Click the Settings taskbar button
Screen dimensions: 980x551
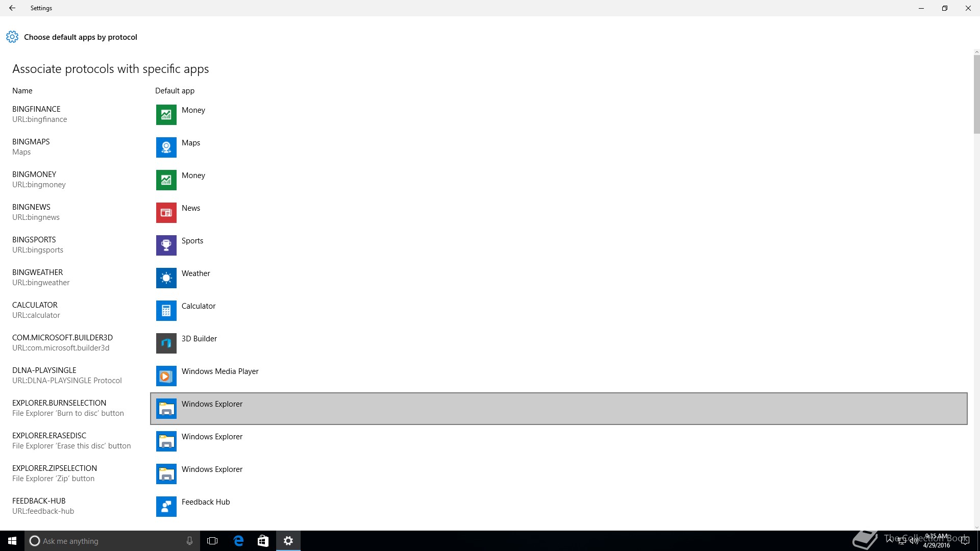coord(288,541)
